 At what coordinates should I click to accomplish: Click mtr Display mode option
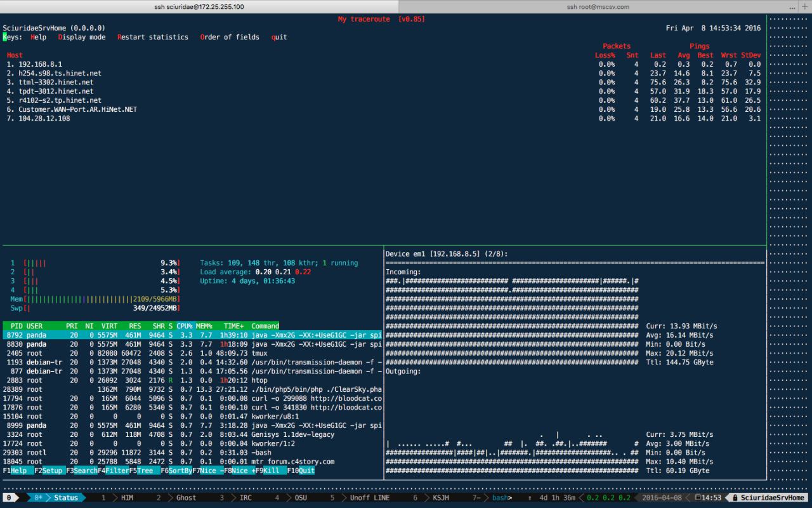[82, 37]
